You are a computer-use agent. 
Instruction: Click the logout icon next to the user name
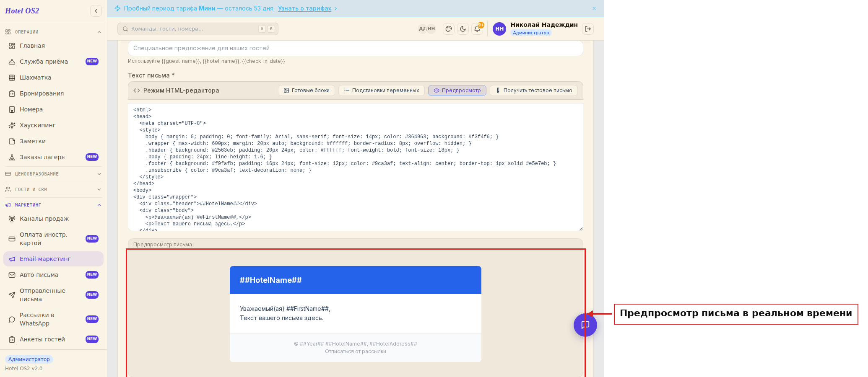(x=588, y=29)
